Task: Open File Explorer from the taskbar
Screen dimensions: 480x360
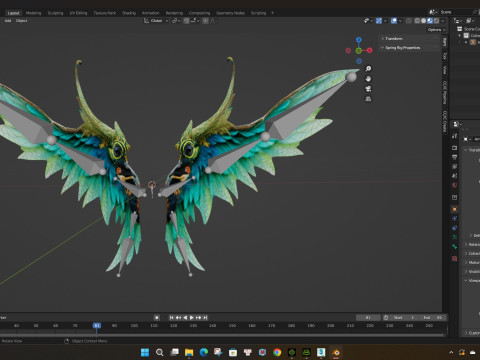Action: click(x=189, y=352)
